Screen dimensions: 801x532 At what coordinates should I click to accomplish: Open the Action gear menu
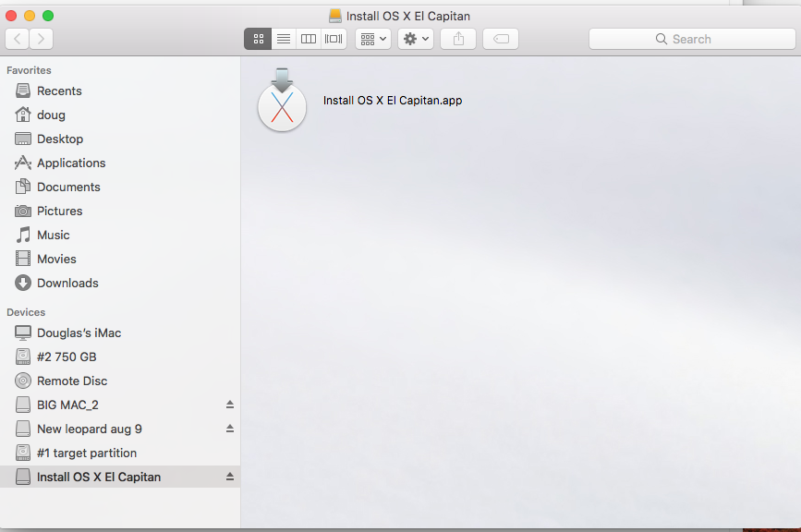pos(416,39)
